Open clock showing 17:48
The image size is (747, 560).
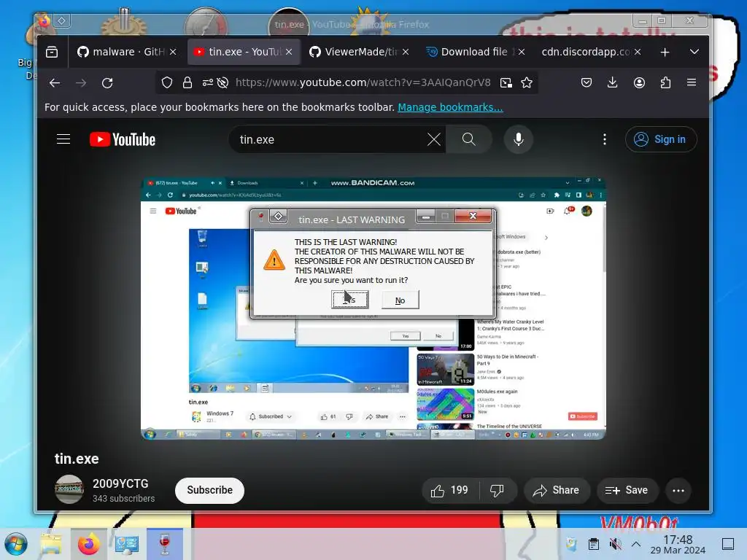678,544
